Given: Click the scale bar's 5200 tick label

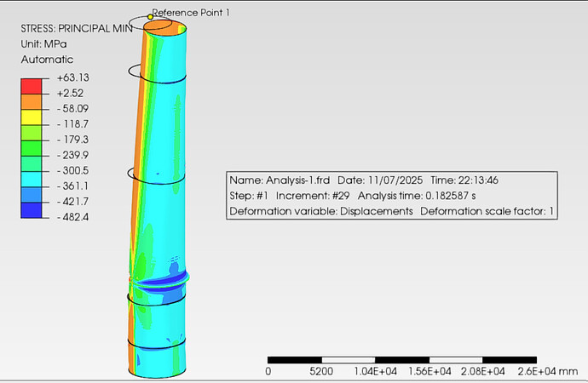Looking at the screenshot, I should point(321,371).
